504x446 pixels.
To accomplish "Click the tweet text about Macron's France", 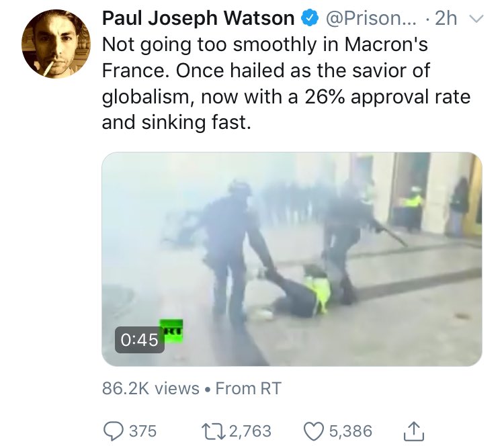I will tap(286, 83).
